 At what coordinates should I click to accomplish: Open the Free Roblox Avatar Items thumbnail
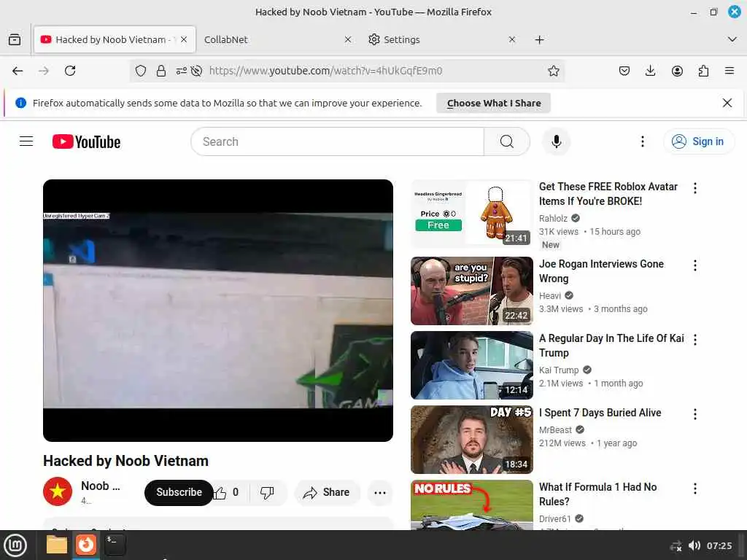coord(472,214)
